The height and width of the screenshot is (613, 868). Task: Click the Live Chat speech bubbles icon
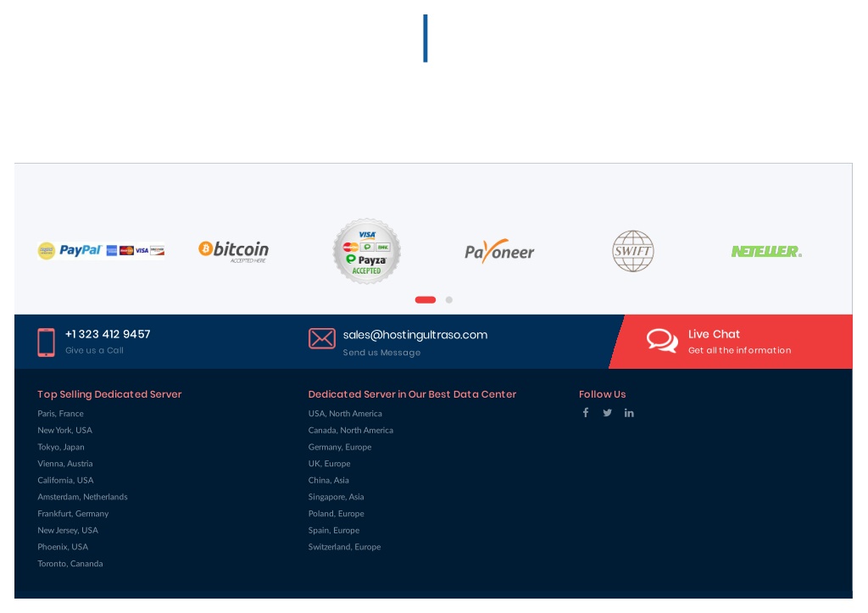(662, 340)
